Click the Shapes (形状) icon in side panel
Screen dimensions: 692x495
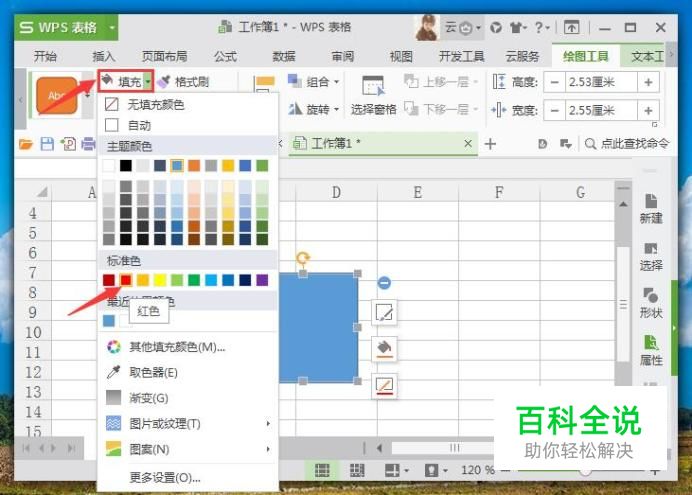tap(651, 295)
